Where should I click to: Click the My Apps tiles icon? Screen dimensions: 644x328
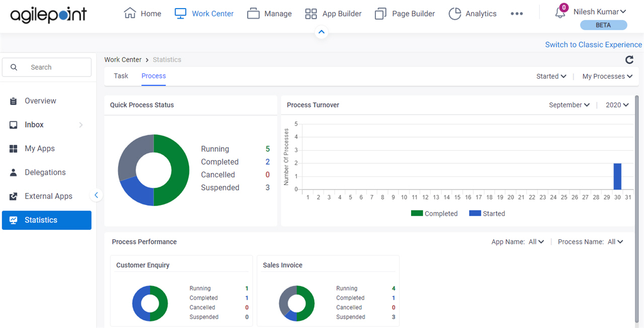coord(14,149)
